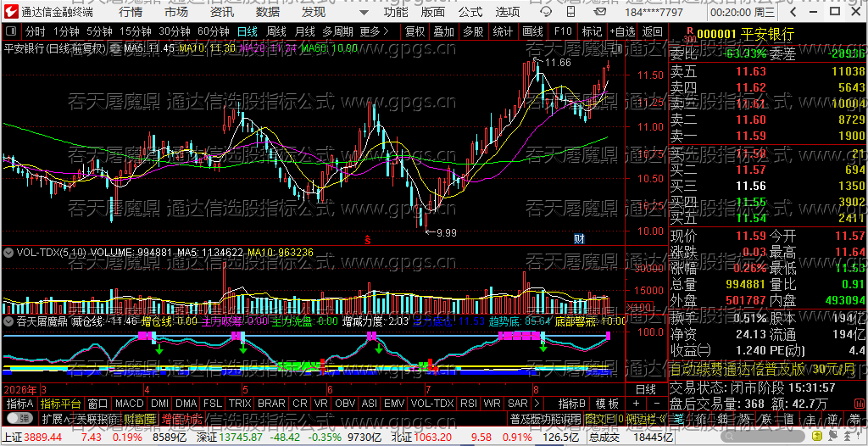Viewport: 868px width, 446px height.
Task: Click the minus button to shrink the chart
Action: tap(657, 404)
